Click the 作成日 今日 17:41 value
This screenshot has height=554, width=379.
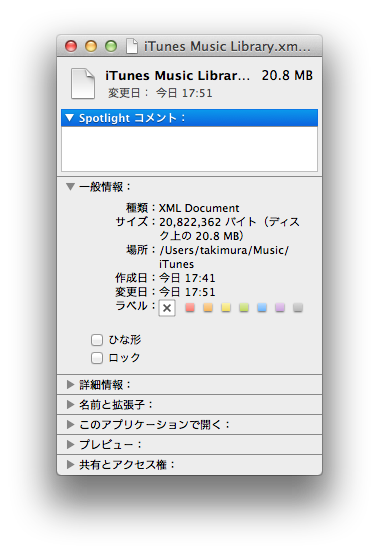187,278
